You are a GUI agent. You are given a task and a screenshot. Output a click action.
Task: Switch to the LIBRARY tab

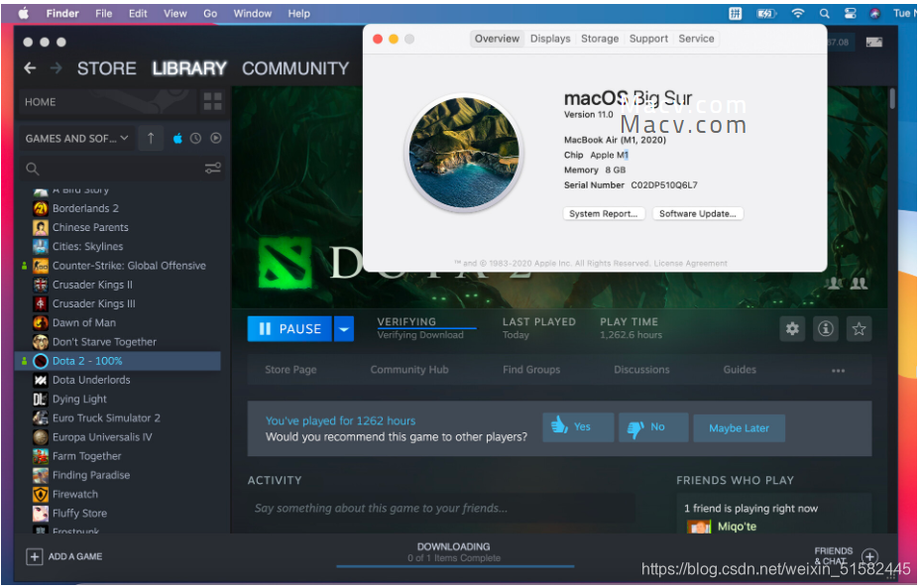[x=189, y=68]
